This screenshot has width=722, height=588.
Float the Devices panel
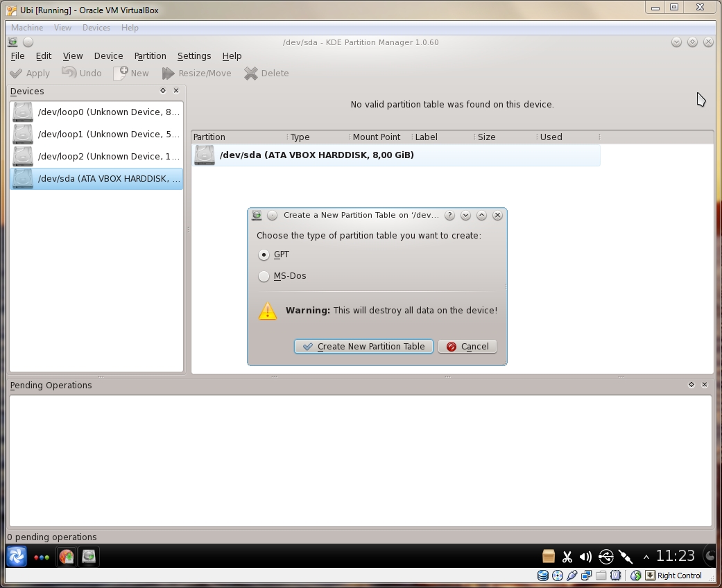163,91
